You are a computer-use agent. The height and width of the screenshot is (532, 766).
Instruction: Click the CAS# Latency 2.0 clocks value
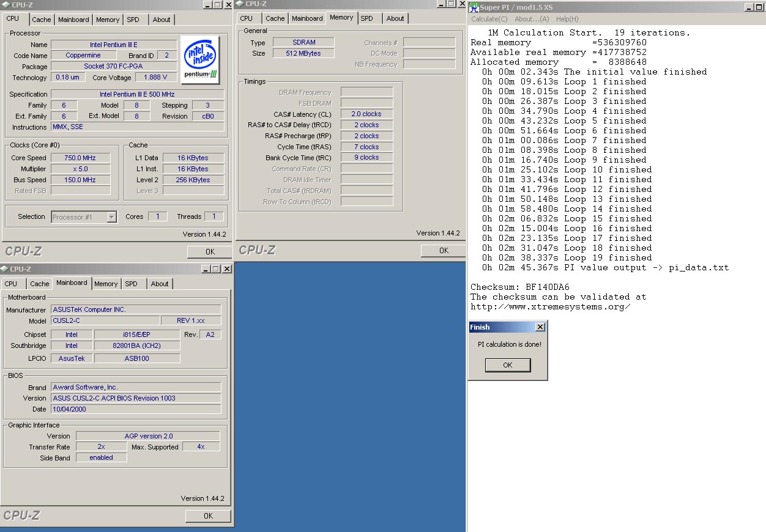tap(366, 114)
